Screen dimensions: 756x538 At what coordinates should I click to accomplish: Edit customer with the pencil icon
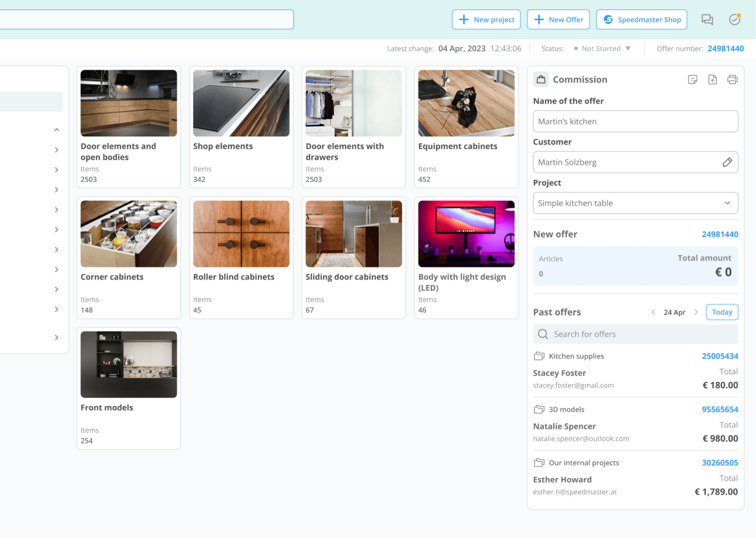727,162
